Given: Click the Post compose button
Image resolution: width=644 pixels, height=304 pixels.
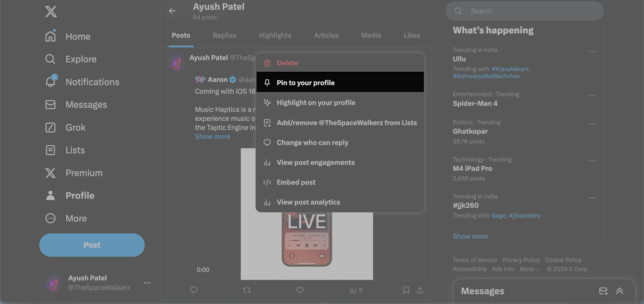Looking at the screenshot, I should click(92, 245).
